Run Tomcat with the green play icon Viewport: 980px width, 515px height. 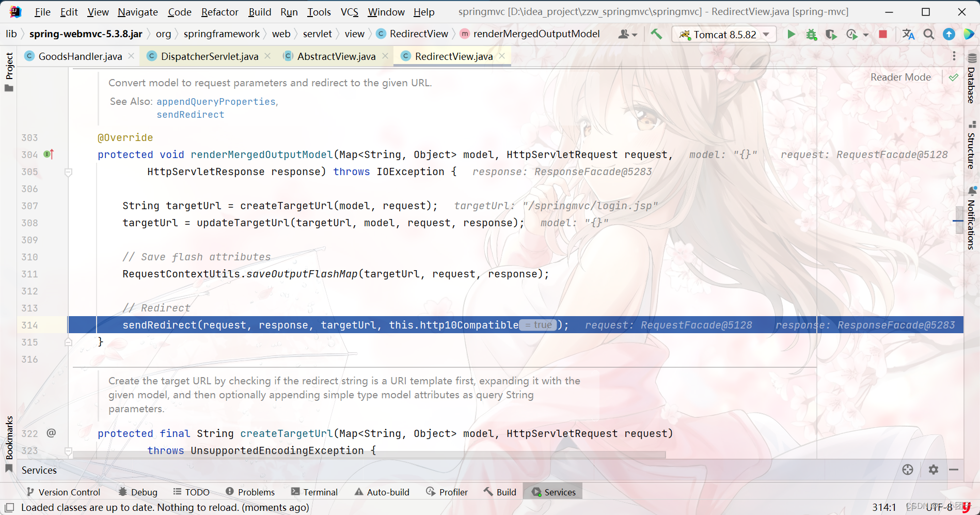click(x=791, y=34)
